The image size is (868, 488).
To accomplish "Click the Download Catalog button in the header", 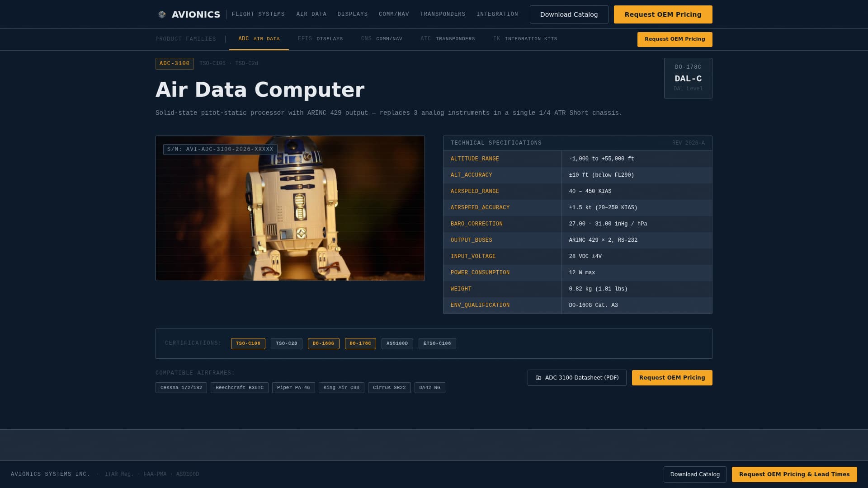I will coord(569,14).
